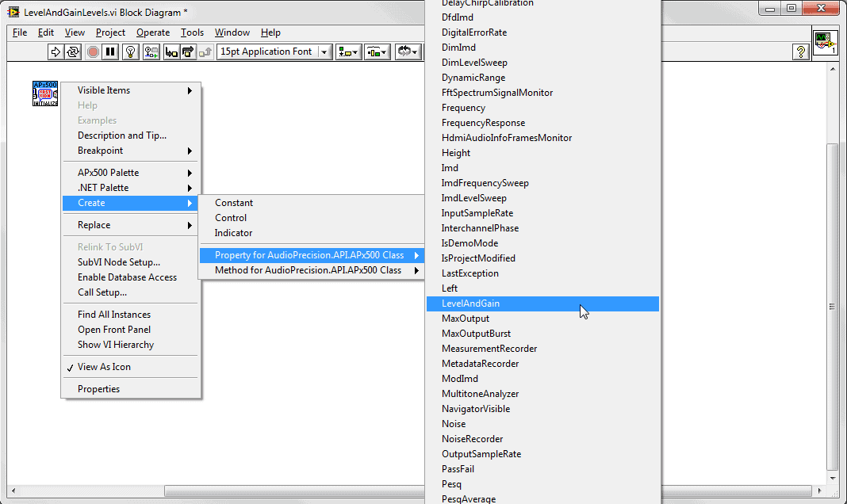Viewport: 847px width, 504px height.
Task: Click the Run Continuously button
Action: pyautogui.click(x=73, y=52)
